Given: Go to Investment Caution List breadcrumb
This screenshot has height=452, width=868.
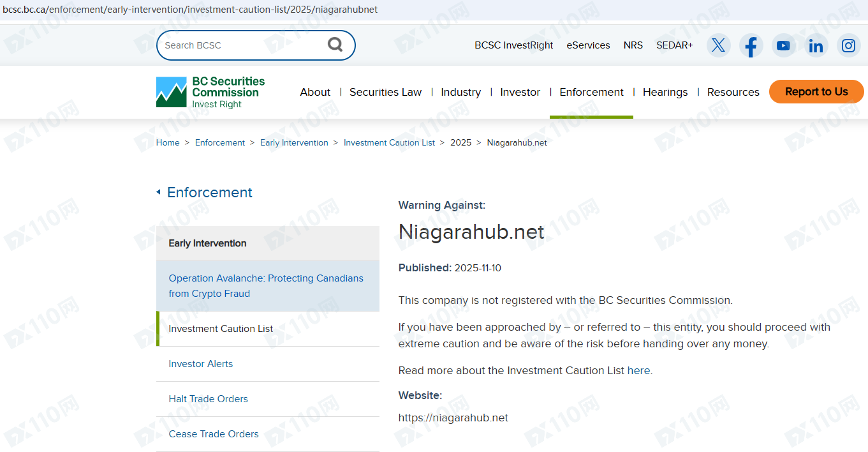Looking at the screenshot, I should tap(389, 142).
